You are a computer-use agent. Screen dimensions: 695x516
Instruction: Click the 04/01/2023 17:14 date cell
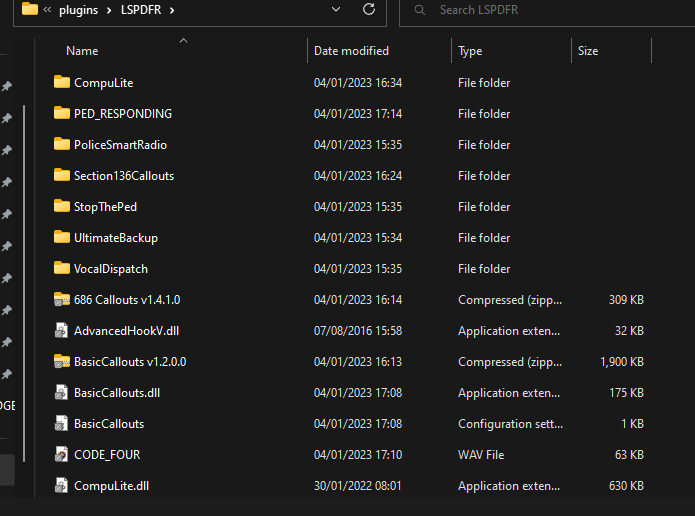[358, 114]
